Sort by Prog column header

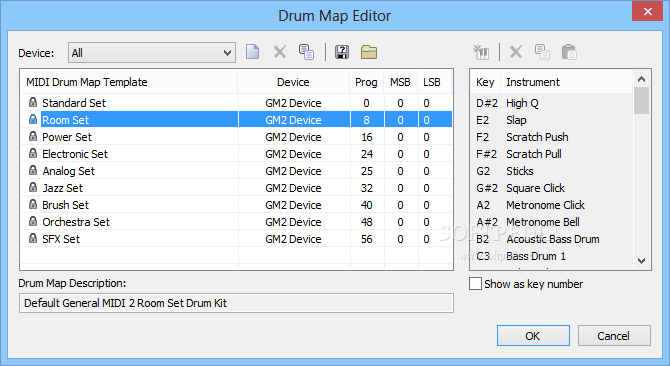pos(366,82)
